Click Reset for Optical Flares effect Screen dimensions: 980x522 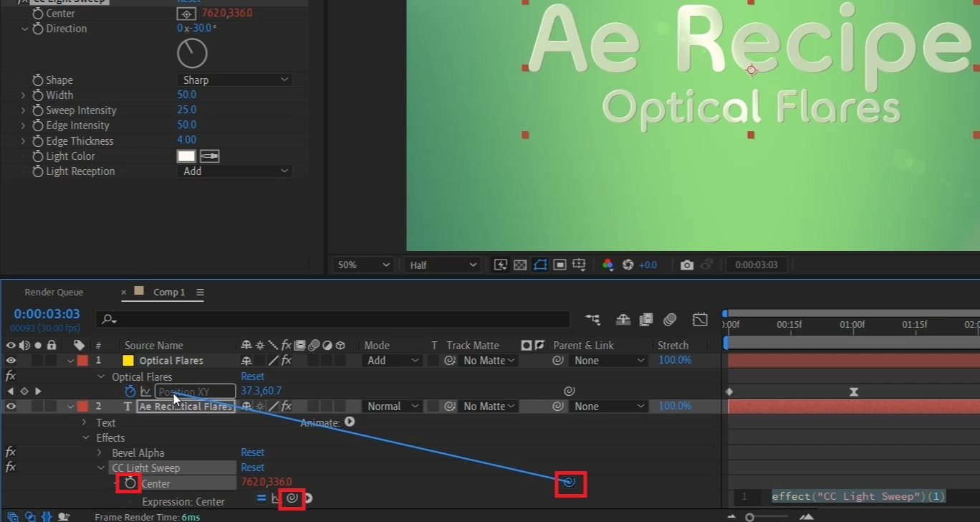[252, 376]
